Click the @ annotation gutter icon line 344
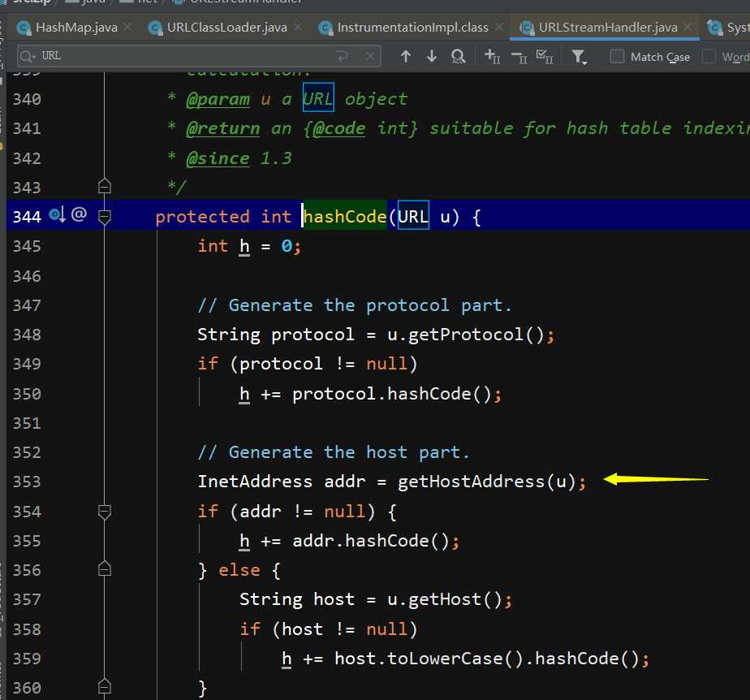The image size is (750, 700). [79, 214]
